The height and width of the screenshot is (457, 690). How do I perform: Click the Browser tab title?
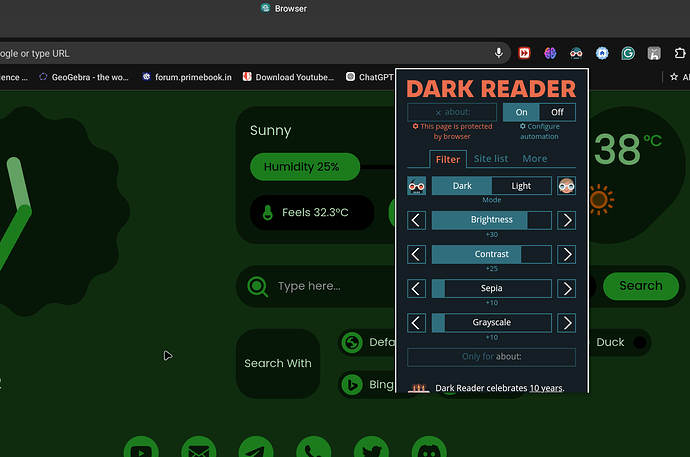pos(290,8)
